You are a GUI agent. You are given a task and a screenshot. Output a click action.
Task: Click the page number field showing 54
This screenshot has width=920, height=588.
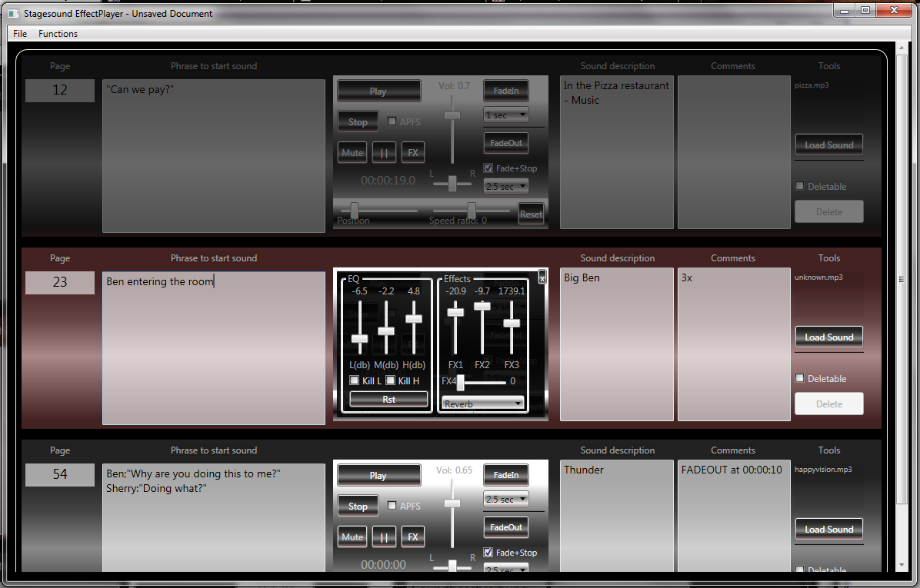[60, 475]
